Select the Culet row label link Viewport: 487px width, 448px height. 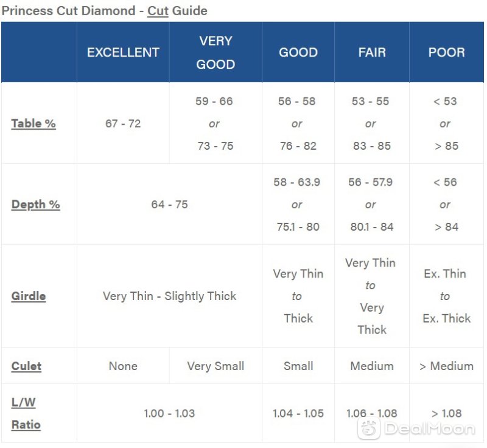pyautogui.click(x=26, y=366)
